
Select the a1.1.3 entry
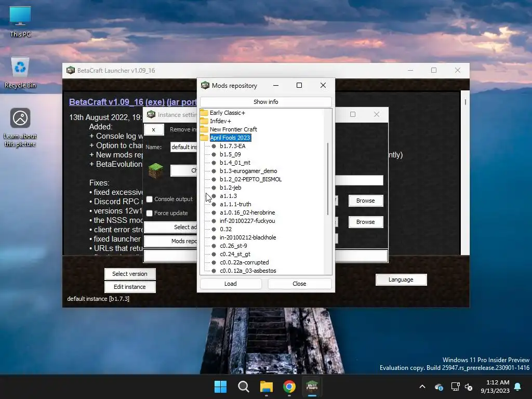[x=228, y=196]
